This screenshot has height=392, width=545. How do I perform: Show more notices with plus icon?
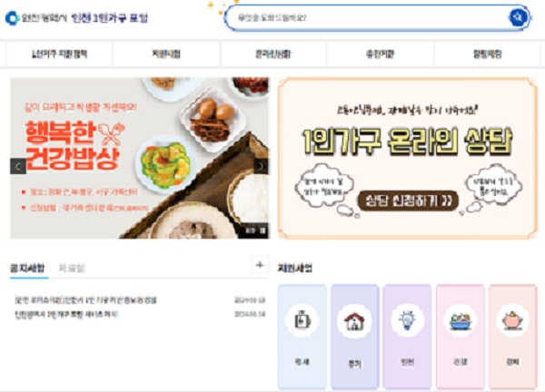point(260,265)
